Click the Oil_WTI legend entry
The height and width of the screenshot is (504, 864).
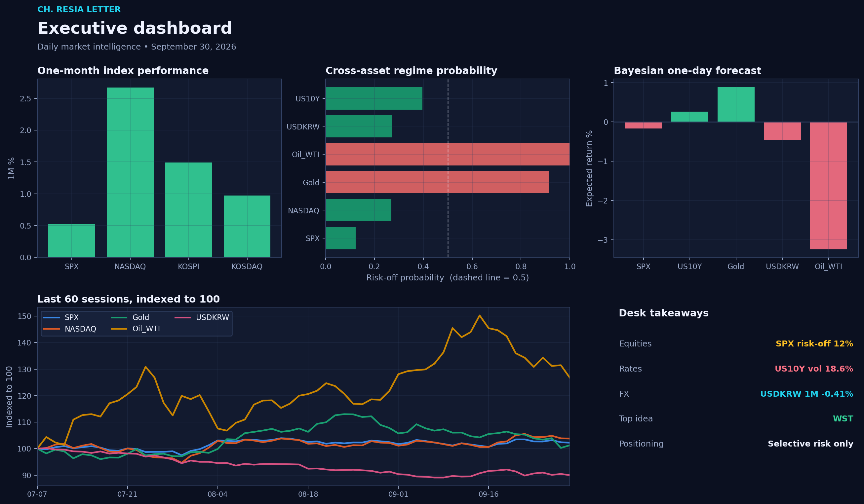[x=136, y=329]
